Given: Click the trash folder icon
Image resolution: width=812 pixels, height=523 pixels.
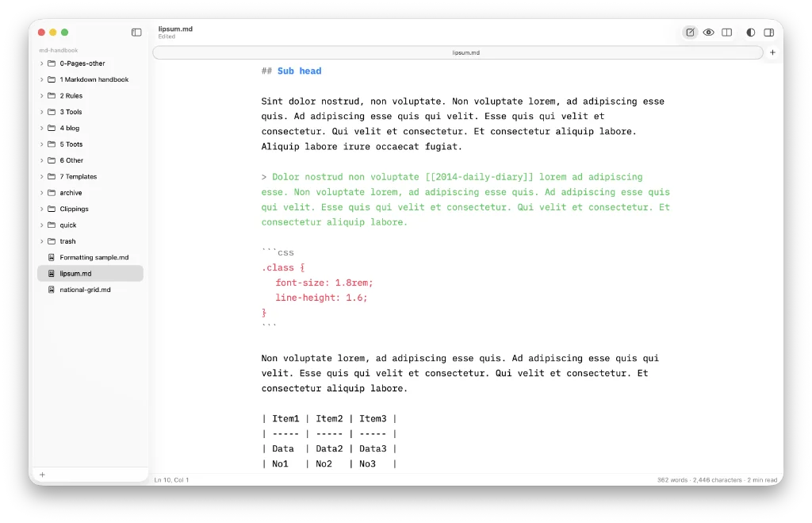Looking at the screenshot, I should [x=52, y=241].
